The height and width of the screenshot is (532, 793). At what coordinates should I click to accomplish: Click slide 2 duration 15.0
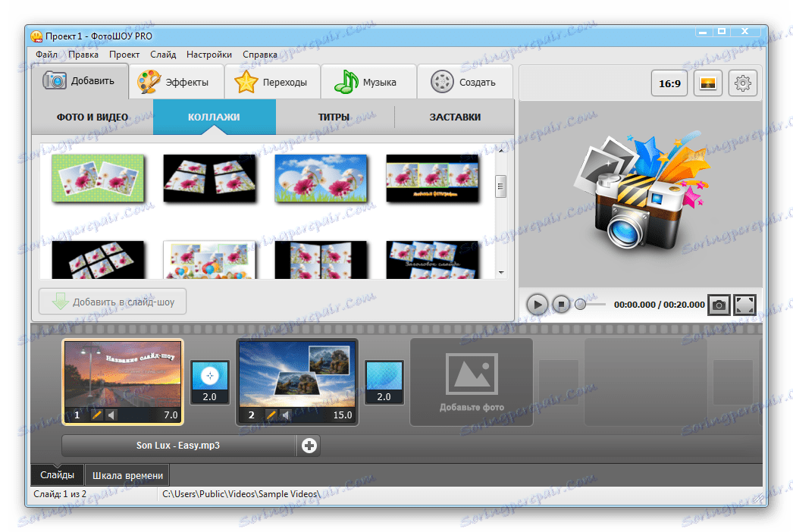pos(343,415)
